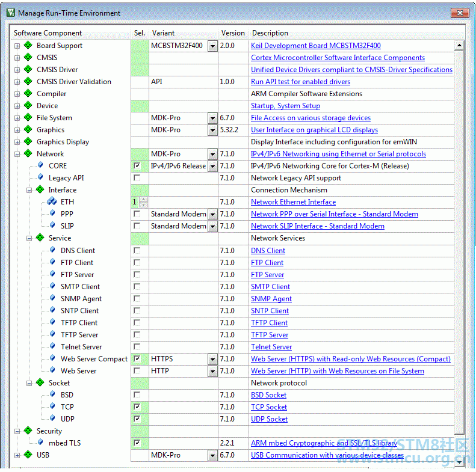
Task: Click the Version column header
Action: 233,32
